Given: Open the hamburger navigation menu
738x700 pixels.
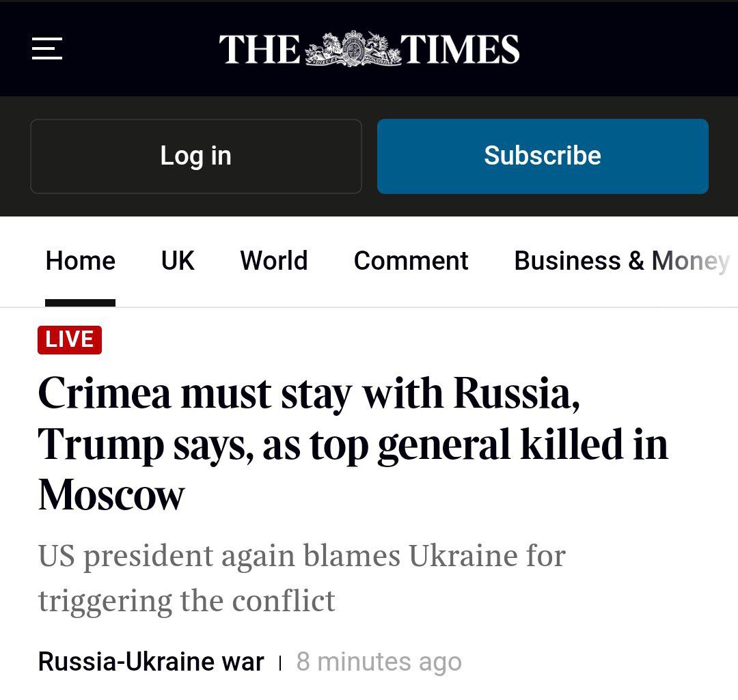Looking at the screenshot, I should [47, 49].
